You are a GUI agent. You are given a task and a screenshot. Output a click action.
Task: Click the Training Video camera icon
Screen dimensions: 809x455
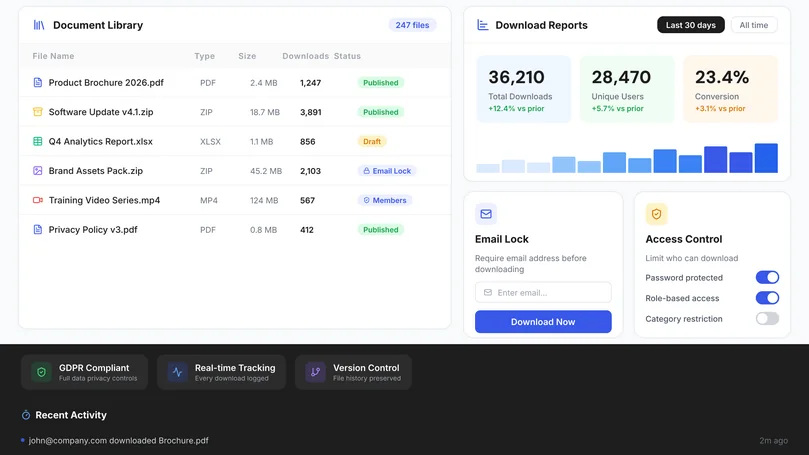point(38,200)
